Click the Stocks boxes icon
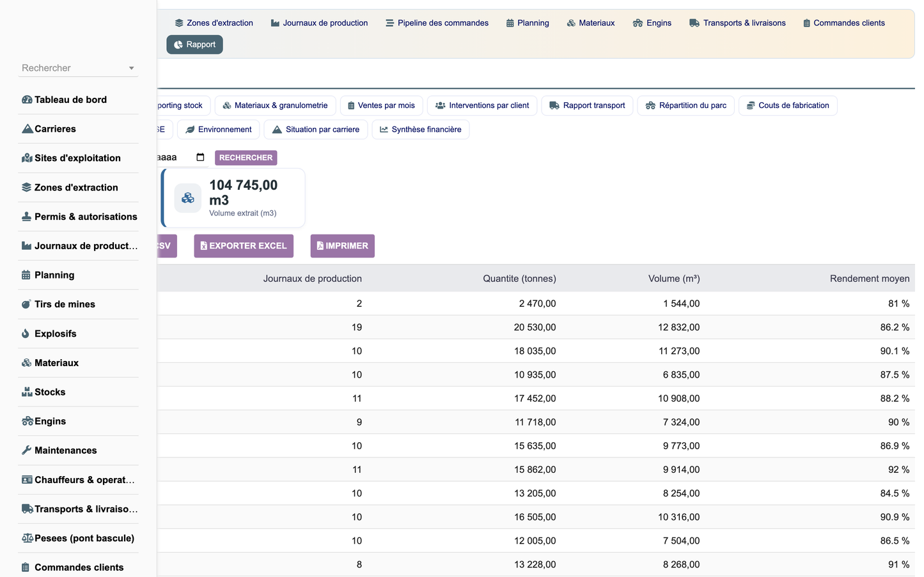 (27, 392)
